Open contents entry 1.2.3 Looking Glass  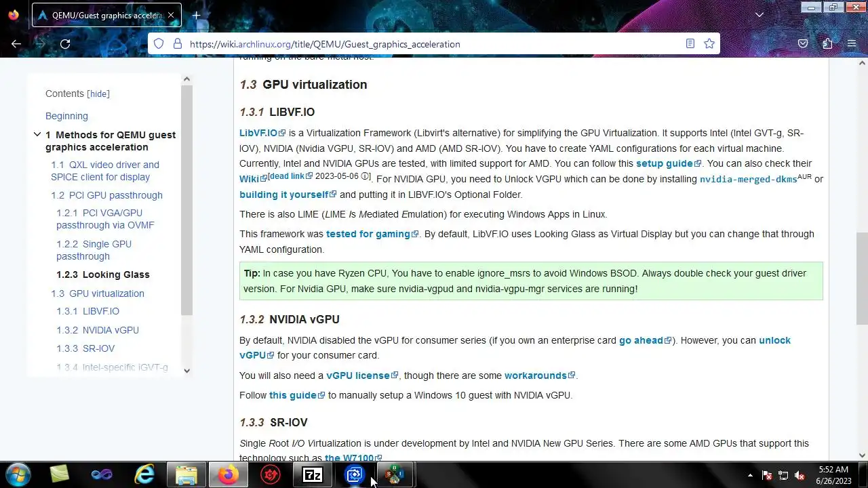(103, 274)
